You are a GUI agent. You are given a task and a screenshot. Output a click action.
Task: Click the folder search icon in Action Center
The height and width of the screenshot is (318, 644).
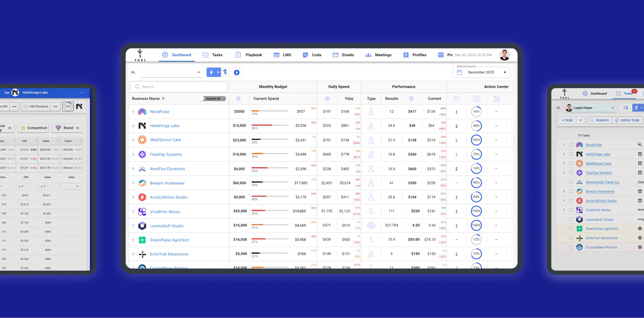coord(476,99)
